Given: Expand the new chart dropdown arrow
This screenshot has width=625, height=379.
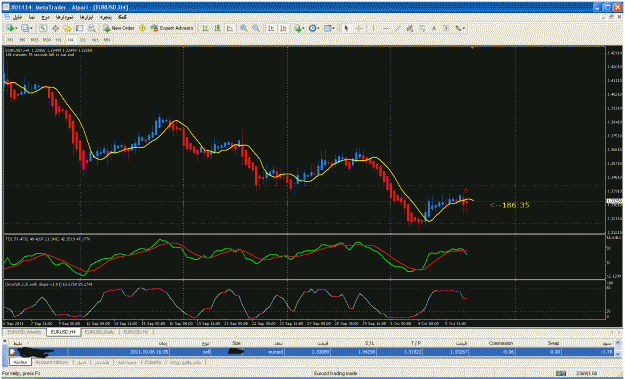Looking at the screenshot, I should coord(16,28).
